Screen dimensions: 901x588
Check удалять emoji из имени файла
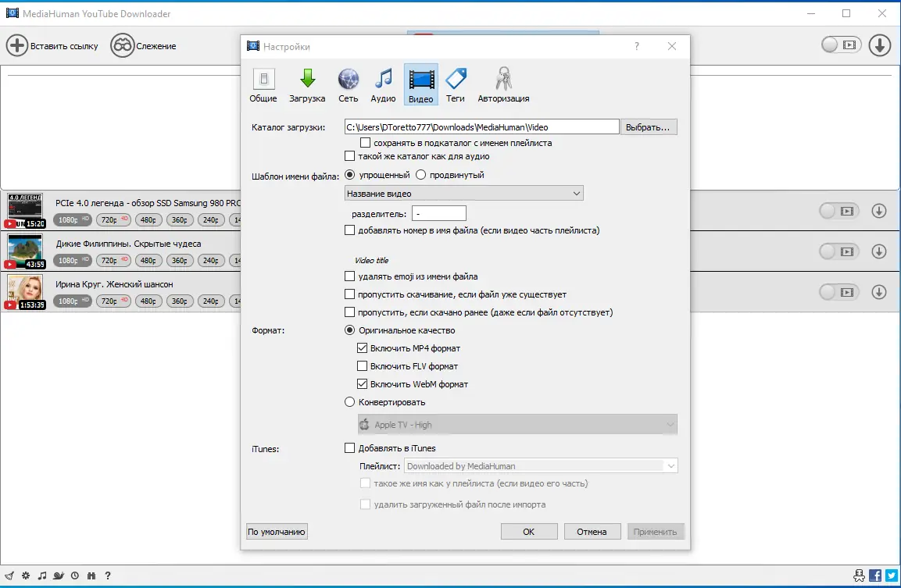pos(349,276)
